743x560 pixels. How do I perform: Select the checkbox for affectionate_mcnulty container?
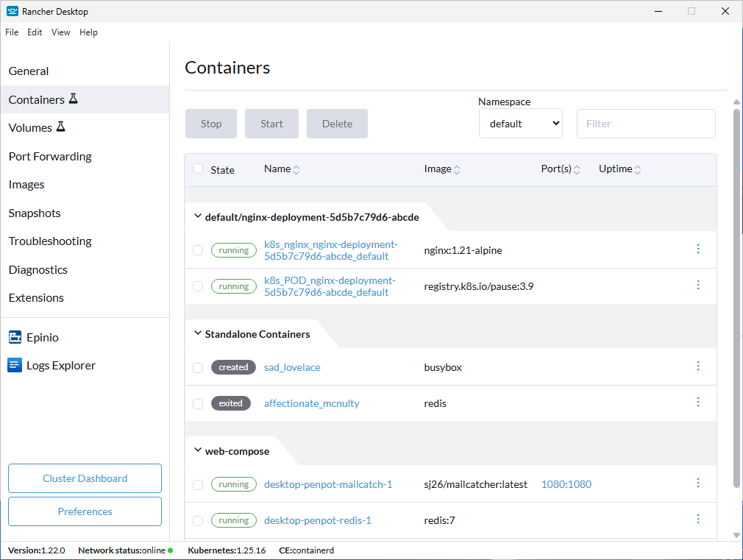pos(197,403)
